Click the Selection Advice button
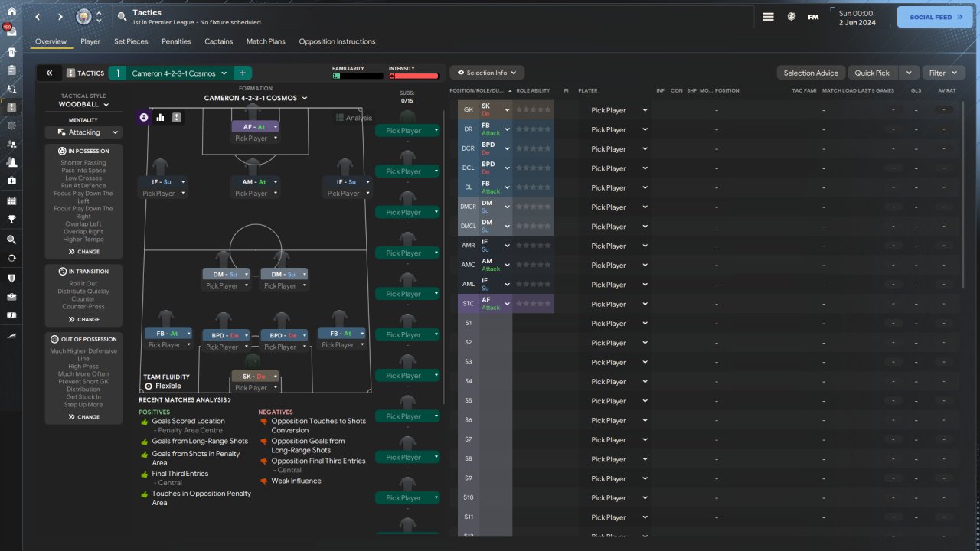This screenshot has height=551, width=980. point(811,73)
